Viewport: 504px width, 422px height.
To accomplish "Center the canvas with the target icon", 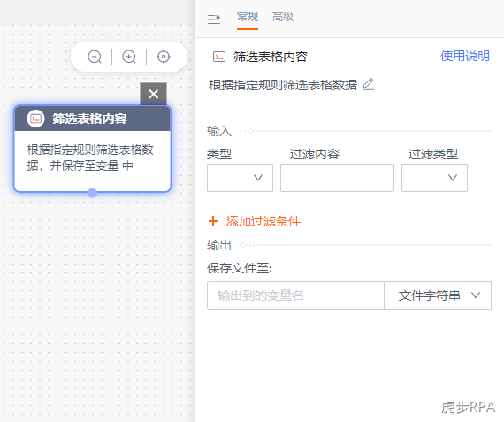I will (x=164, y=57).
